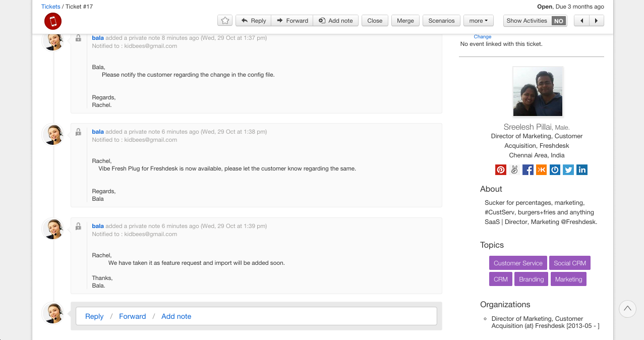This screenshot has height=340, width=644.
Task: Open Scenarios button
Action: tap(441, 21)
